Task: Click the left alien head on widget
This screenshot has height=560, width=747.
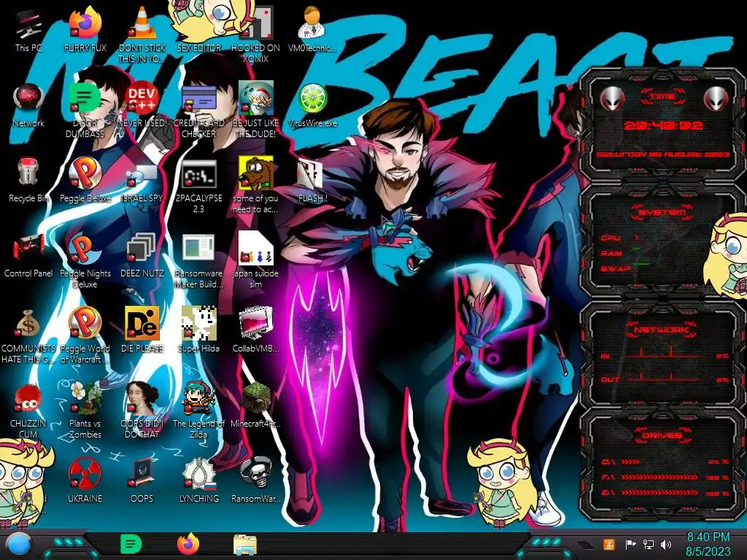Action: click(x=612, y=99)
